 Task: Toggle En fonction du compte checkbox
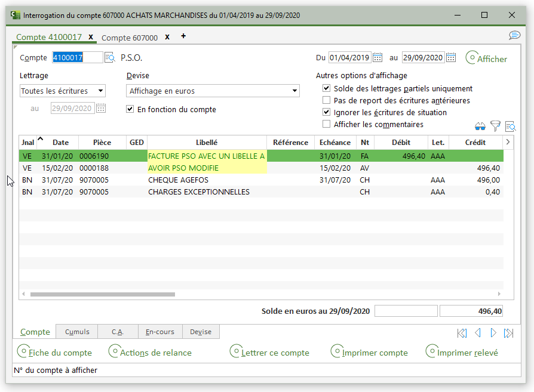pos(130,109)
